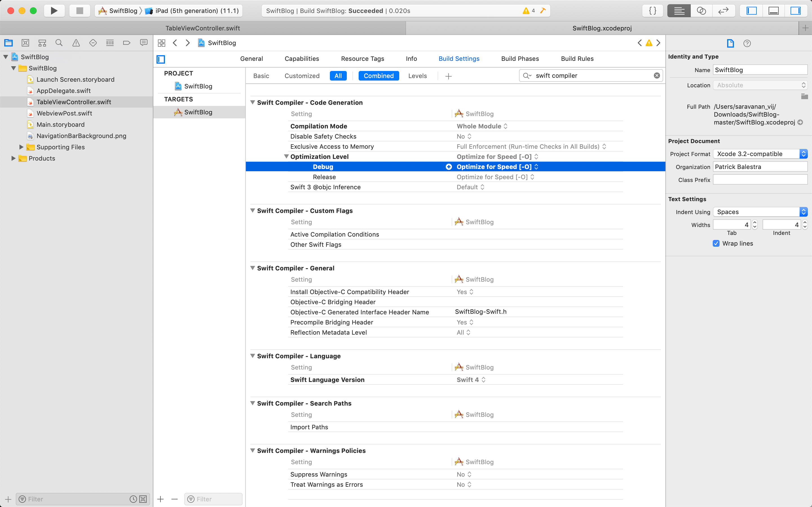Show the Assistant editor overlapping circles icon

coord(701,11)
